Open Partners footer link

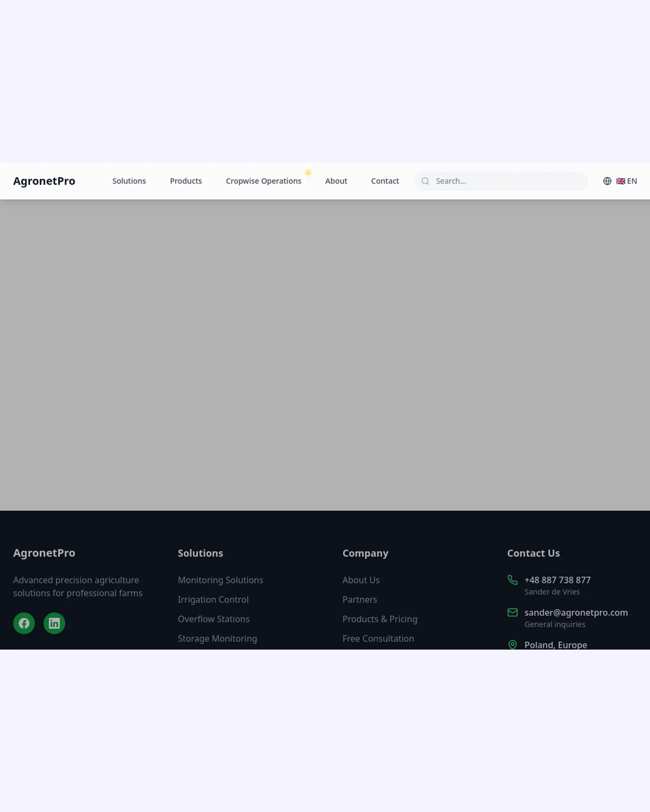tap(360, 600)
